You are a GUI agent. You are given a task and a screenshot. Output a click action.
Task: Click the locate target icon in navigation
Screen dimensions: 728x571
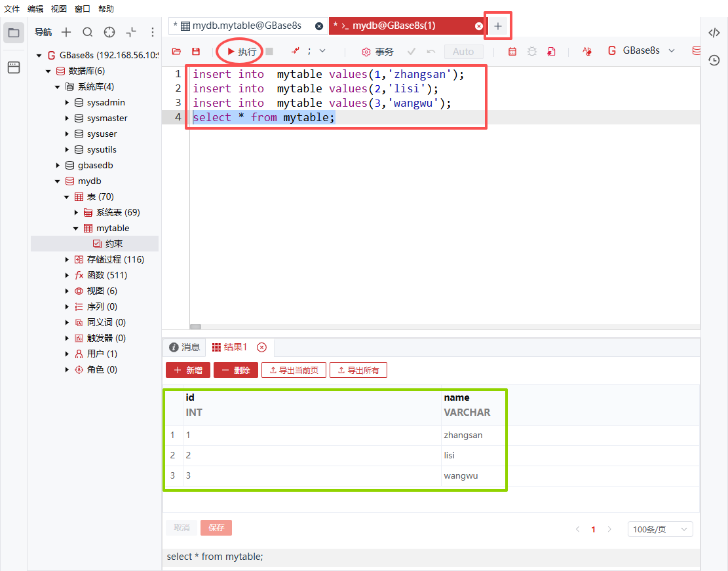[x=109, y=32]
